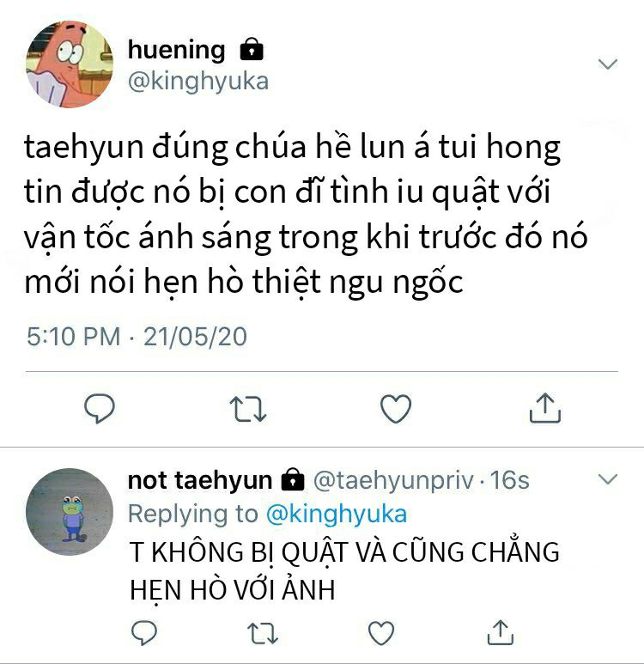
Task: Open the @kinghyuka handle under huening
Action: (x=198, y=82)
